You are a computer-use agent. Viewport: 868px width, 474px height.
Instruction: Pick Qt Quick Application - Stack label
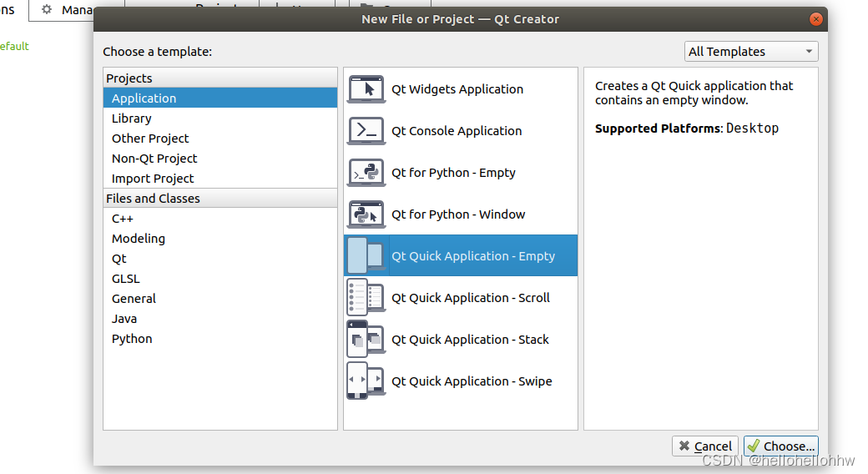tap(470, 340)
